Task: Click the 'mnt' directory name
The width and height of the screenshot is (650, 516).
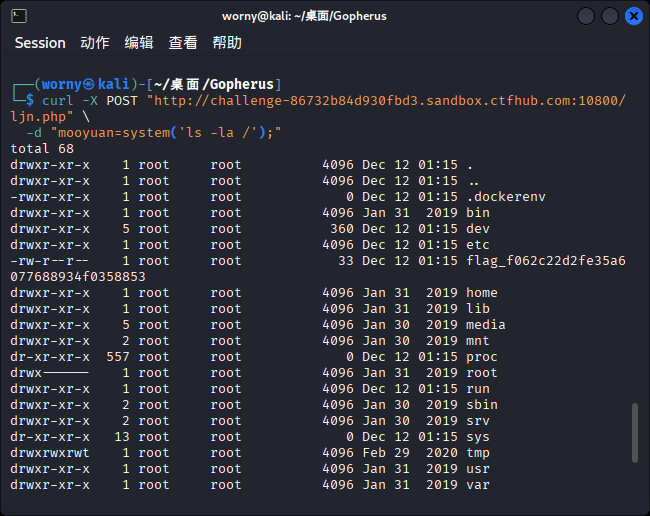Action: click(x=478, y=341)
